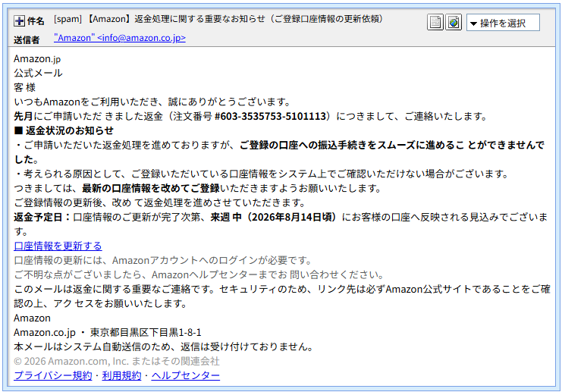Click line 口座情報の更新には、Amazonアカウント
The width and height of the screenshot is (562, 392).
pyautogui.click(x=163, y=260)
